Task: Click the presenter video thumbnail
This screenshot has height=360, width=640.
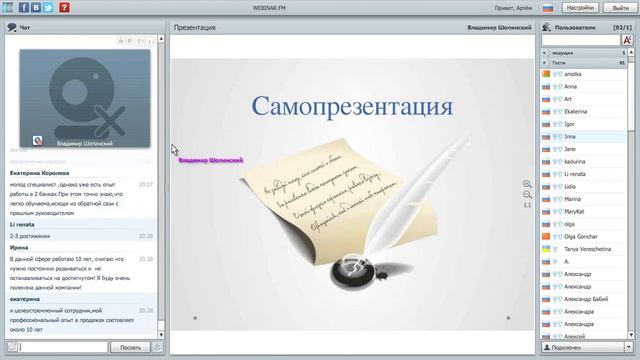Action: (85, 98)
